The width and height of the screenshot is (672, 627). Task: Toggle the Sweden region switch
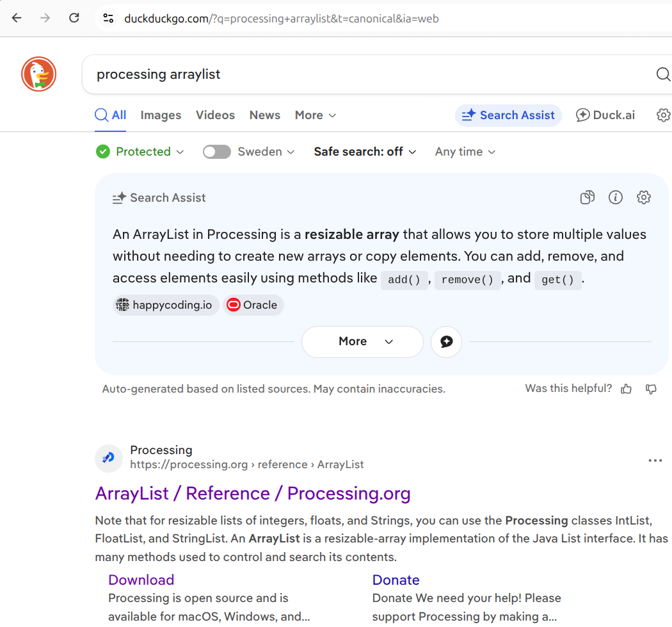[217, 152]
